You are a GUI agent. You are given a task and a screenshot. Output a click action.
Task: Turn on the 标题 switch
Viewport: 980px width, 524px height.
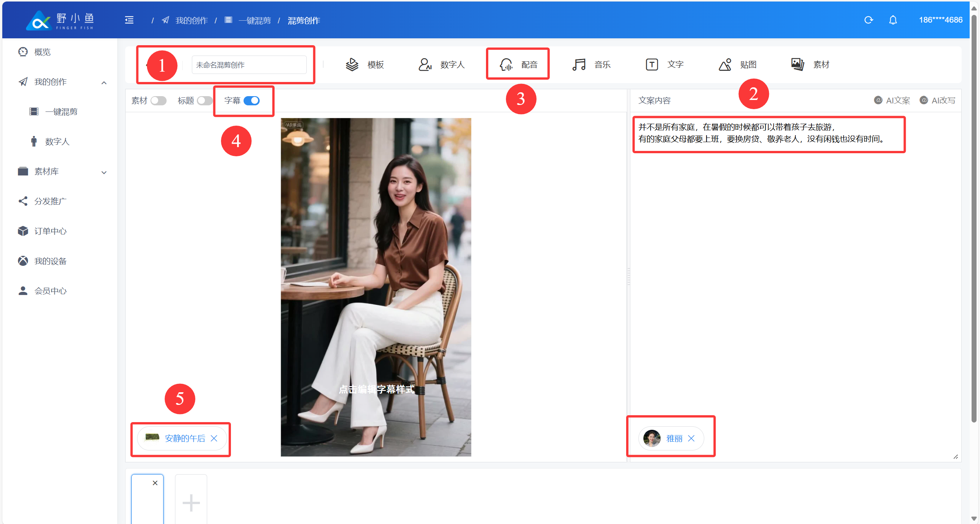click(x=205, y=101)
